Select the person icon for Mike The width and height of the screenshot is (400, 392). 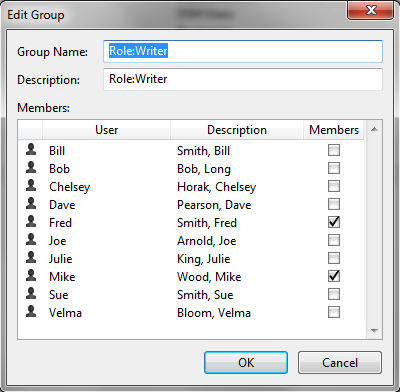tap(31, 275)
